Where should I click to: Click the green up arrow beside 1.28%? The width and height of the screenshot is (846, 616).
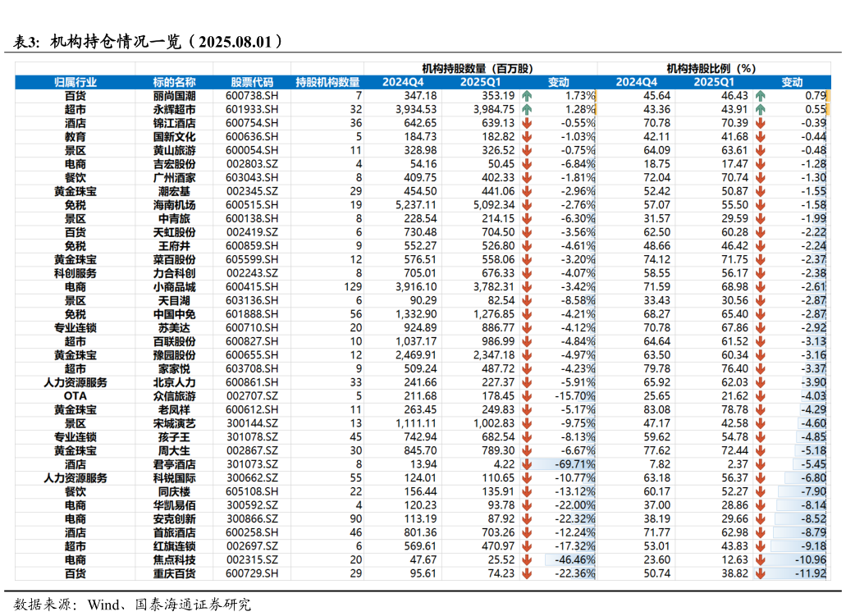527,109
